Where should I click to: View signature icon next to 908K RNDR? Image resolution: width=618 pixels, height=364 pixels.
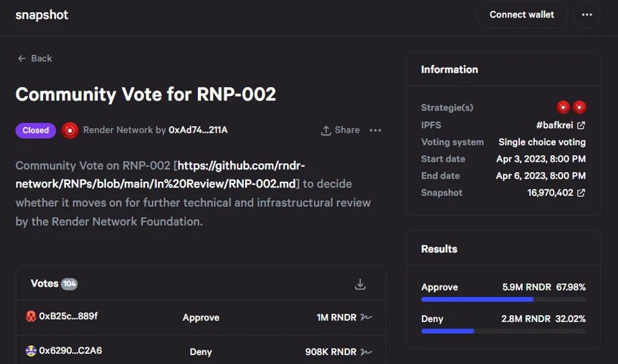366,352
